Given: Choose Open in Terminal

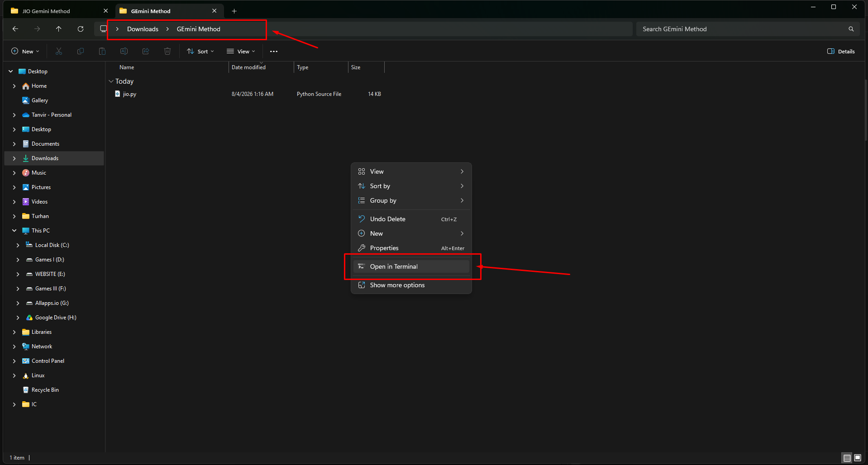Looking at the screenshot, I should pos(411,266).
